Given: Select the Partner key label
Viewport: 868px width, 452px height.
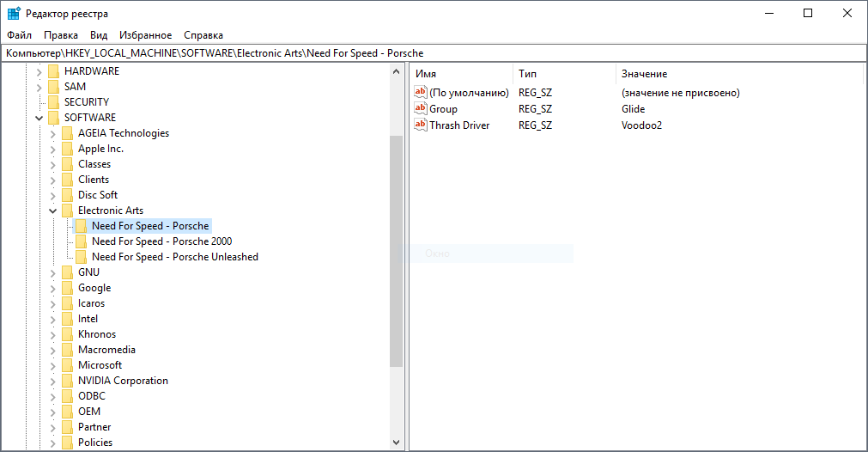Looking at the screenshot, I should pos(94,427).
